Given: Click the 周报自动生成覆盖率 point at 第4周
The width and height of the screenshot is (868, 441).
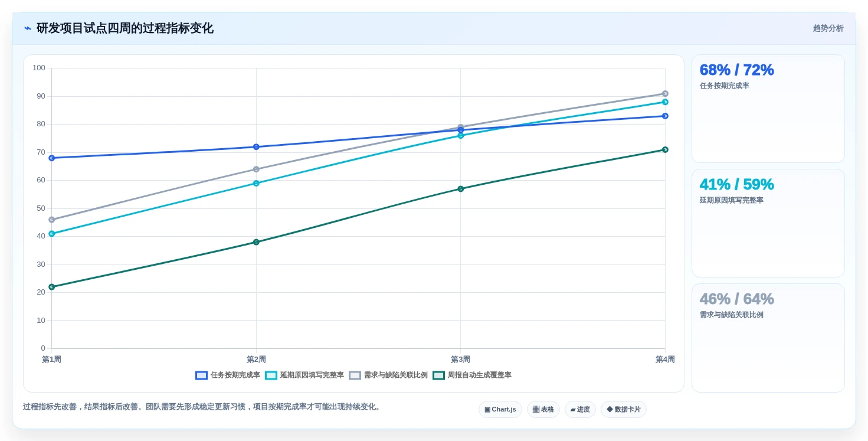Looking at the screenshot, I should click(665, 149).
